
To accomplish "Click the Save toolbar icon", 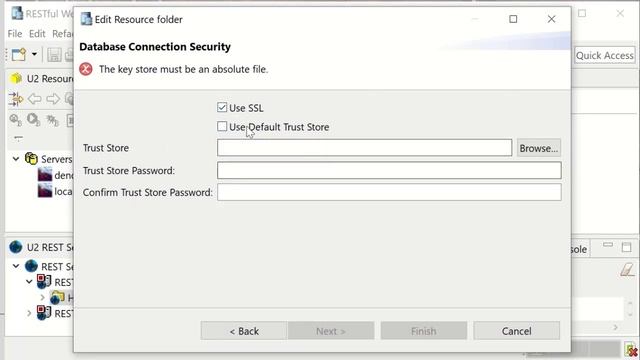I will (x=54, y=55).
